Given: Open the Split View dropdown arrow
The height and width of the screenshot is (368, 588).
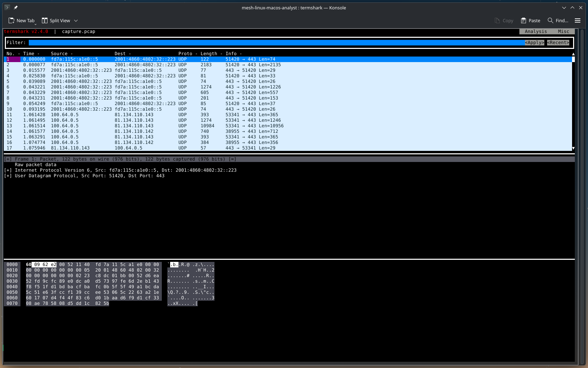Looking at the screenshot, I should pyautogui.click(x=76, y=21).
